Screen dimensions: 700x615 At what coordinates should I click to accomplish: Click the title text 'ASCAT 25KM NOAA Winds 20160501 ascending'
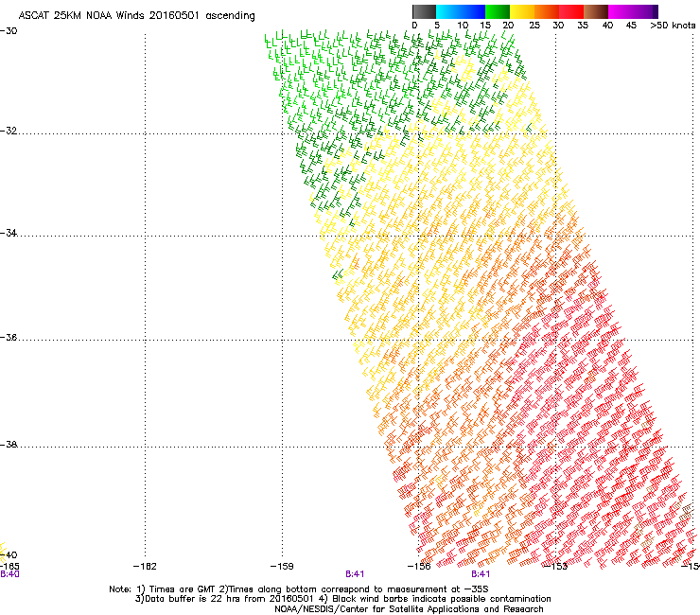pyautogui.click(x=136, y=16)
